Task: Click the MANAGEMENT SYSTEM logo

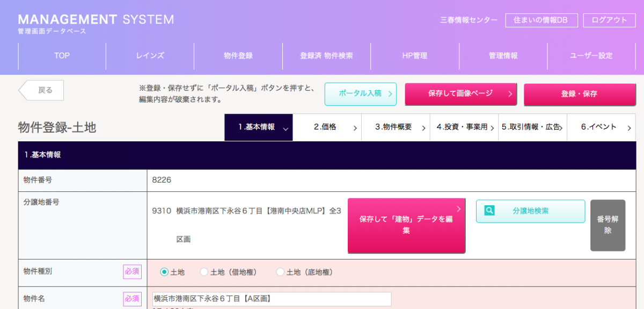Action: 96,24
